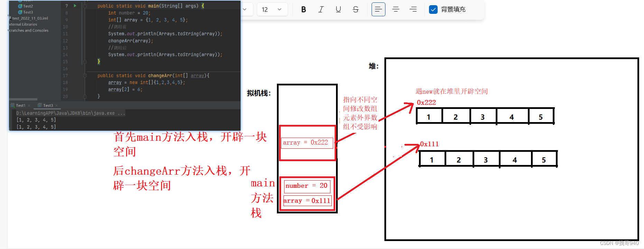
Task: Toggle italic text formatting
Action: [321, 9]
